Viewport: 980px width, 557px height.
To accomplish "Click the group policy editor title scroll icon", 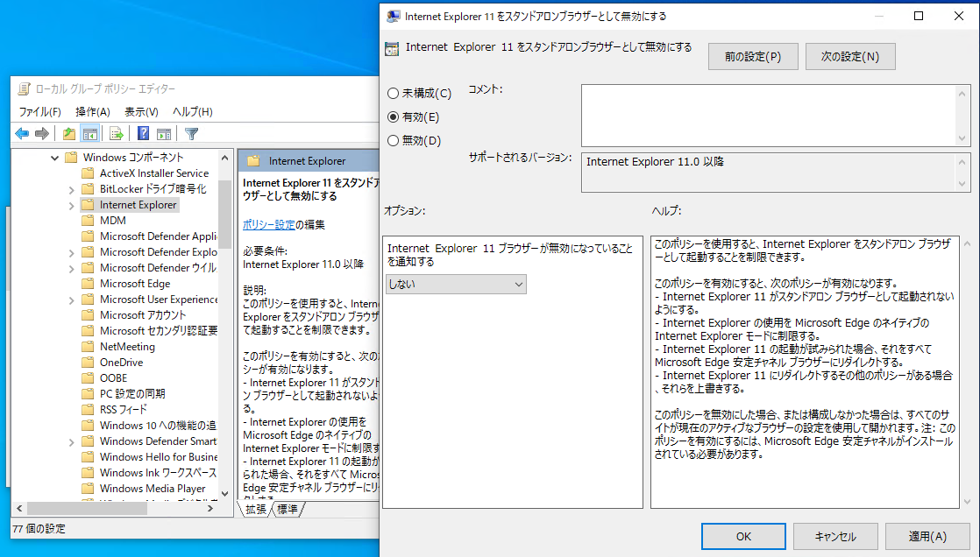I will [24, 88].
